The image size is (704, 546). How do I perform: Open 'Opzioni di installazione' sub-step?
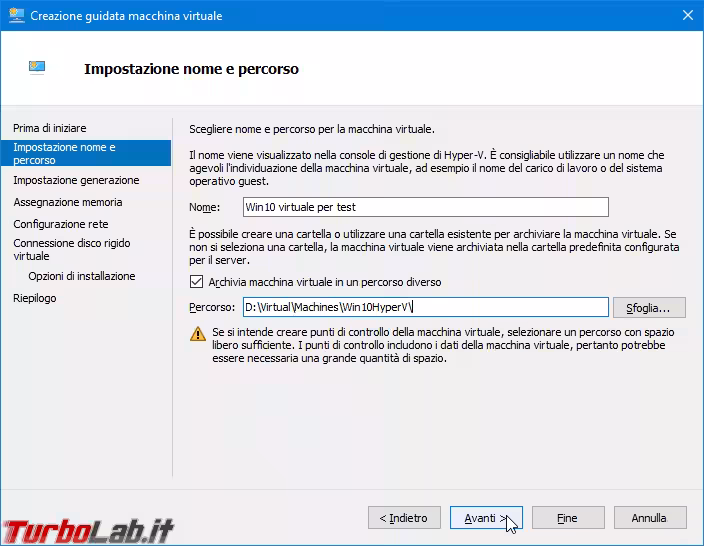coord(82,276)
